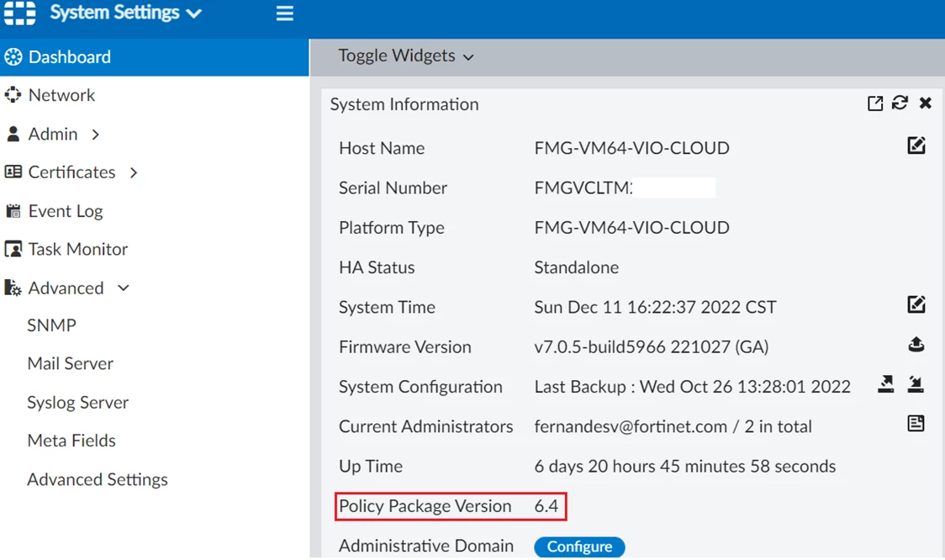
Task: Click the Event Log calendar icon
Action: tap(13, 210)
